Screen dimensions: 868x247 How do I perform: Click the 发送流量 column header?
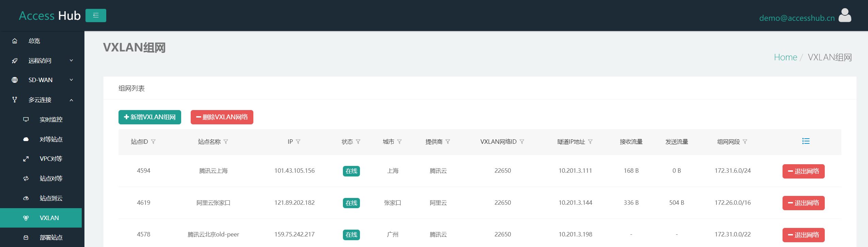677,142
